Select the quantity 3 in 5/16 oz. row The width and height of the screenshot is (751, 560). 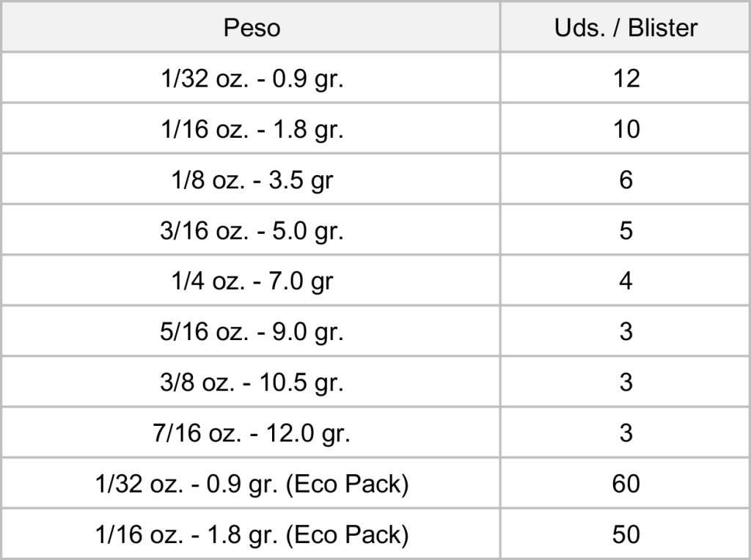pos(626,331)
